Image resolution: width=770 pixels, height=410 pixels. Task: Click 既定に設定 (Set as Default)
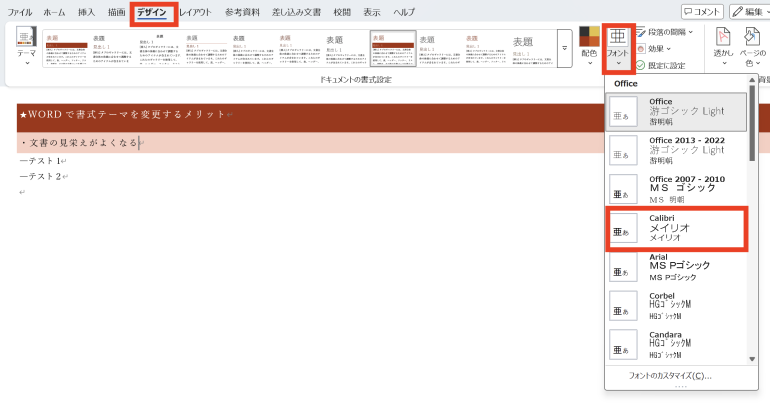[661, 65]
